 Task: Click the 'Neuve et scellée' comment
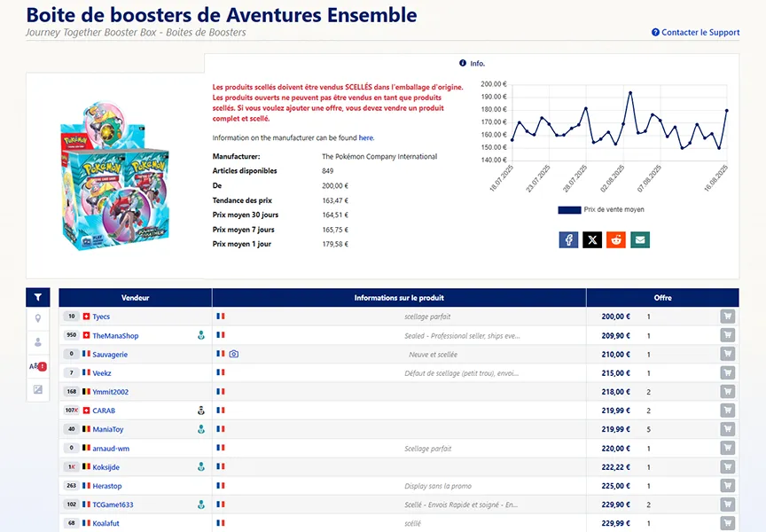433,355
